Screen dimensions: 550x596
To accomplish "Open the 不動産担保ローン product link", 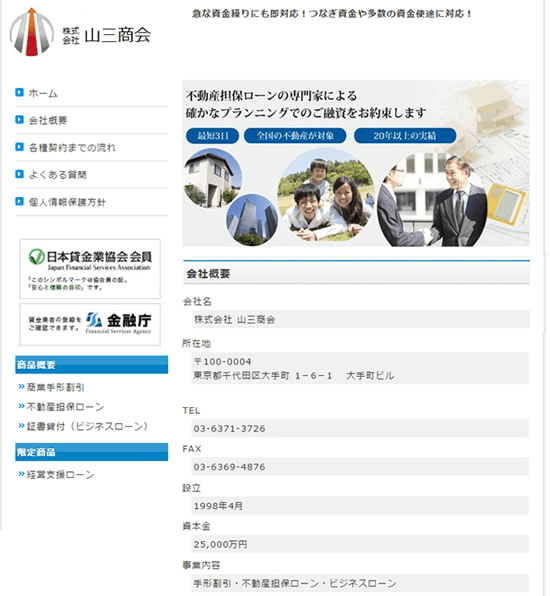I will tap(65, 407).
